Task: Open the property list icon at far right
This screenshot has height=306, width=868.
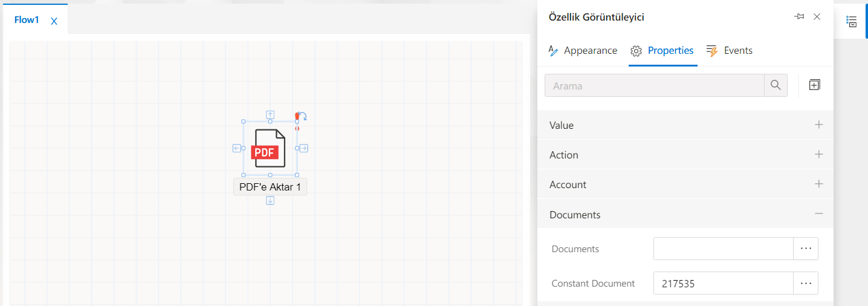Action: coord(852,21)
